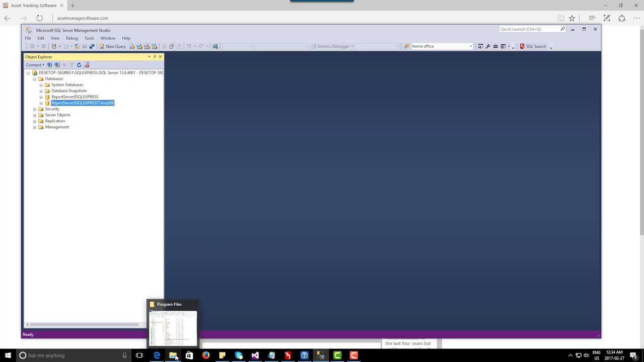
Task: Open the File menu
Action: 28,38
